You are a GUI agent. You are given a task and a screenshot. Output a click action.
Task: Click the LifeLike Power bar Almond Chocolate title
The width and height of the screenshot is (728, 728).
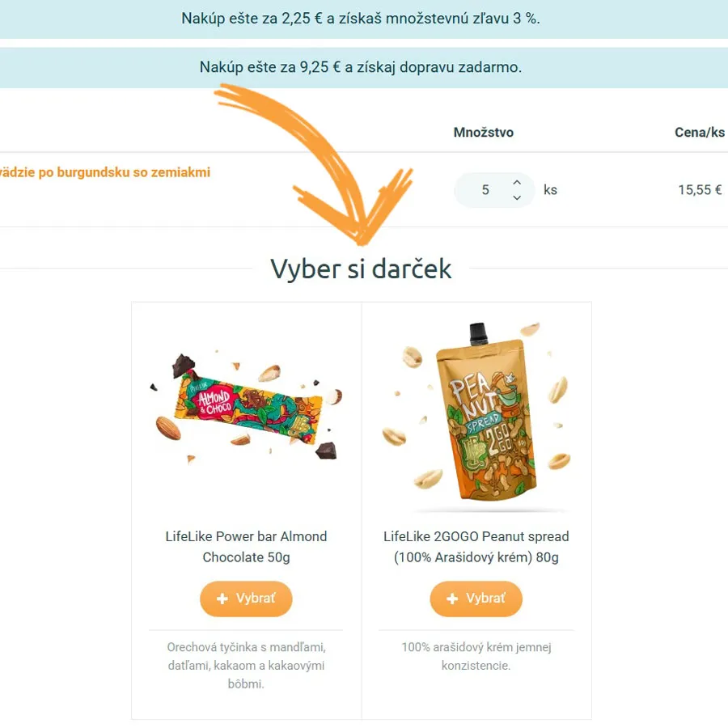pos(246,547)
